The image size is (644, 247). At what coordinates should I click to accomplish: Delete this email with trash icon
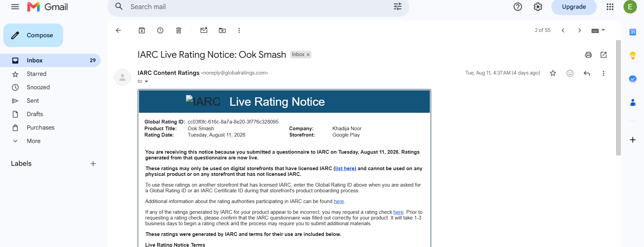(x=179, y=31)
